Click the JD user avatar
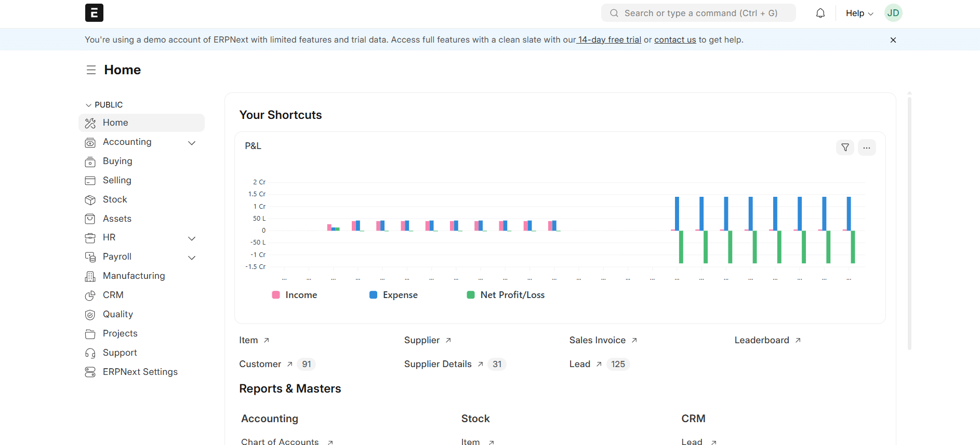The height and width of the screenshot is (445, 980). [893, 13]
